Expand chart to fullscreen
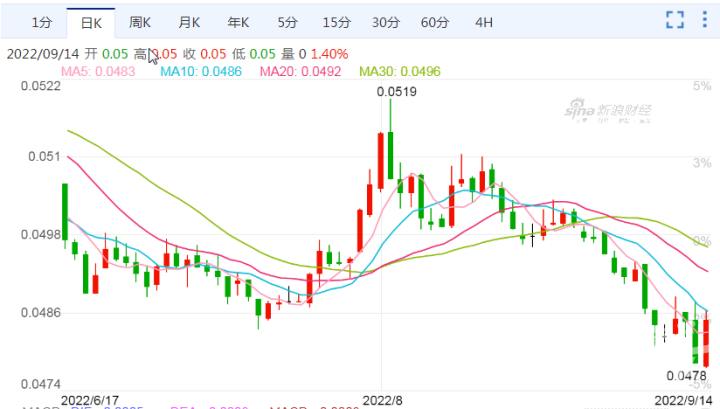Image resolution: width=720 pixels, height=409 pixels. (675, 20)
